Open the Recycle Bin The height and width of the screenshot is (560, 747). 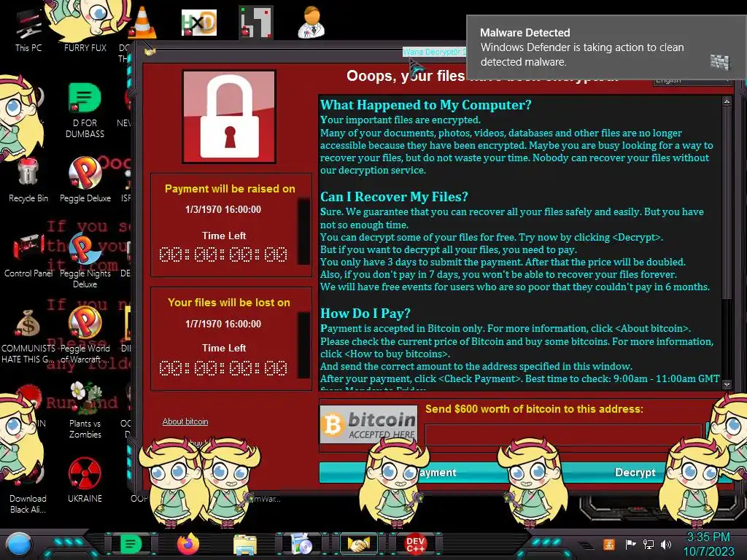pyautogui.click(x=28, y=179)
